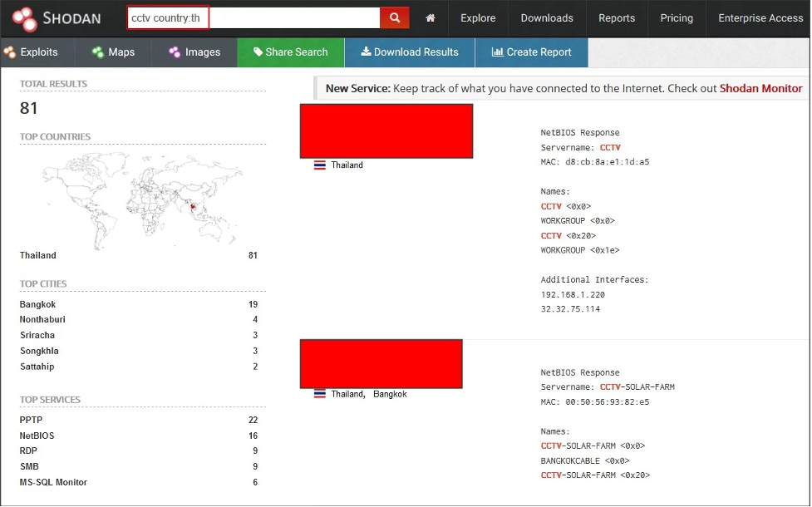The height and width of the screenshot is (507, 812).
Task: Open the Pricing page
Action: tap(677, 18)
